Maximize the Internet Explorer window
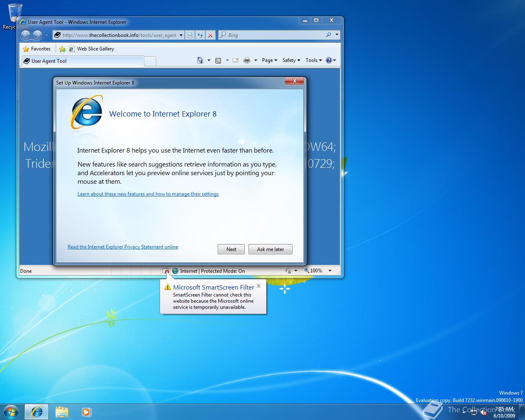The width and height of the screenshot is (525, 420). point(316,20)
